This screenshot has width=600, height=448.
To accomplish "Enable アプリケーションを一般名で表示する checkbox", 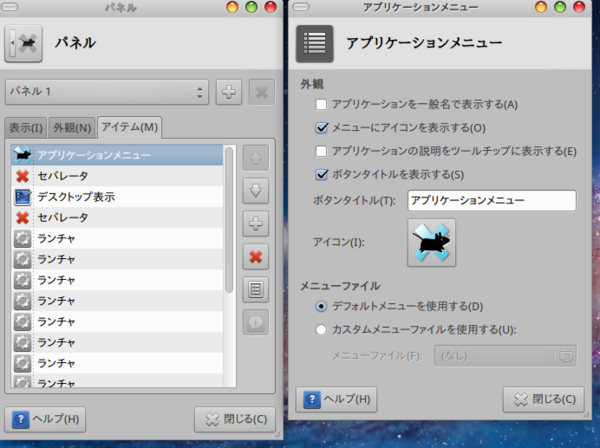I will [321, 104].
